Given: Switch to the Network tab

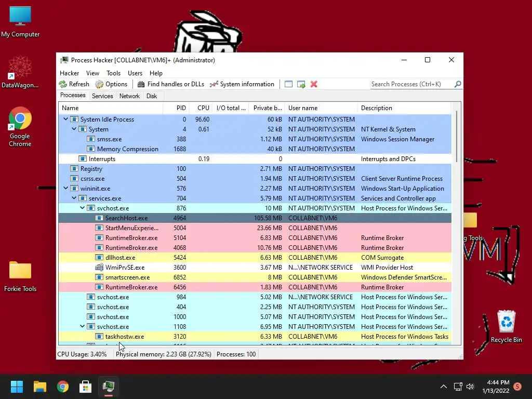Looking at the screenshot, I should 129,96.
